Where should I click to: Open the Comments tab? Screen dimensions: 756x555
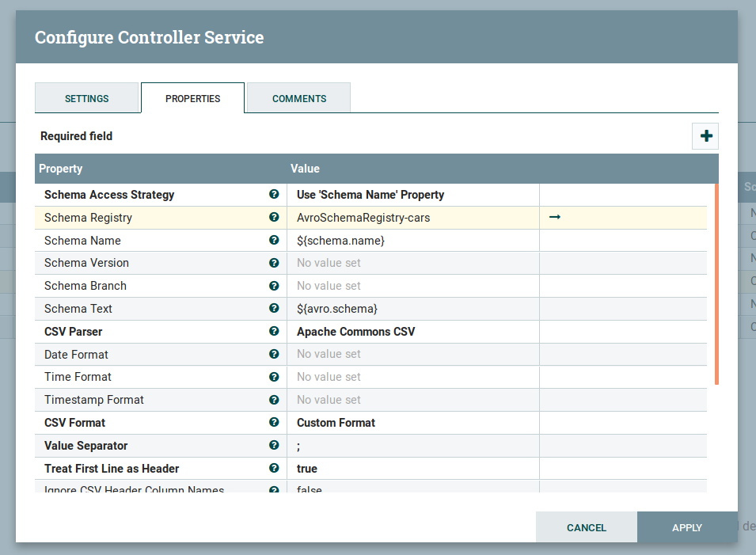(299, 98)
